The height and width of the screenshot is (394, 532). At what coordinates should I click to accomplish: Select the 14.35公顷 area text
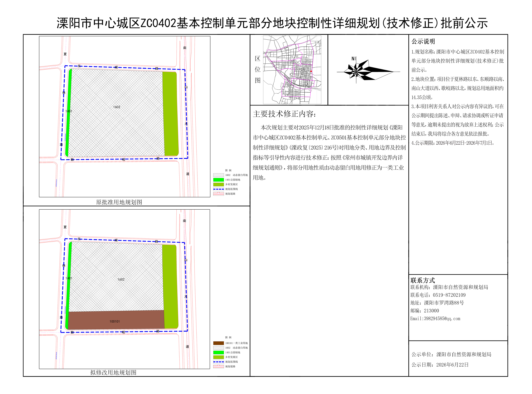422,97
